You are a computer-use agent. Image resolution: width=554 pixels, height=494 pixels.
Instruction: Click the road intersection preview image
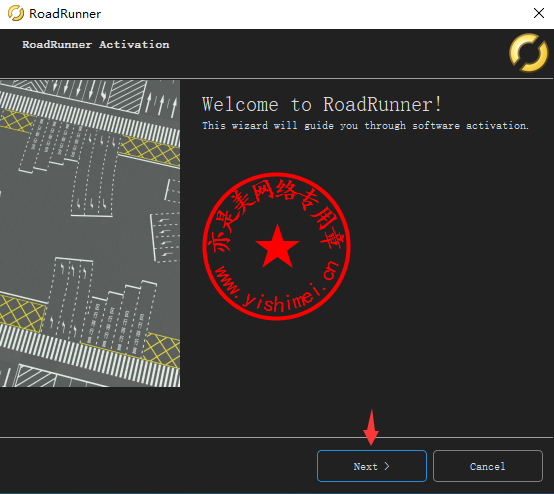90,234
